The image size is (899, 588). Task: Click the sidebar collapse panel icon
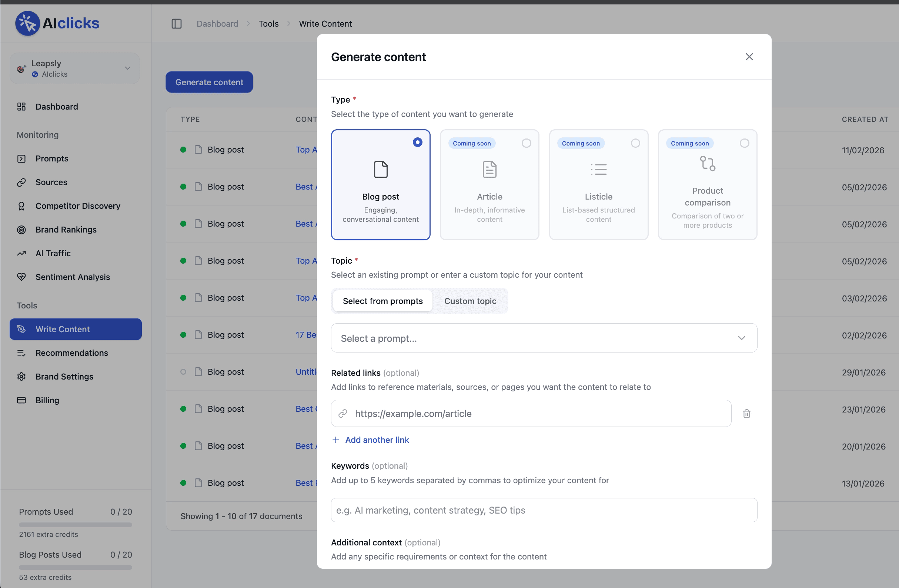[176, 24]
